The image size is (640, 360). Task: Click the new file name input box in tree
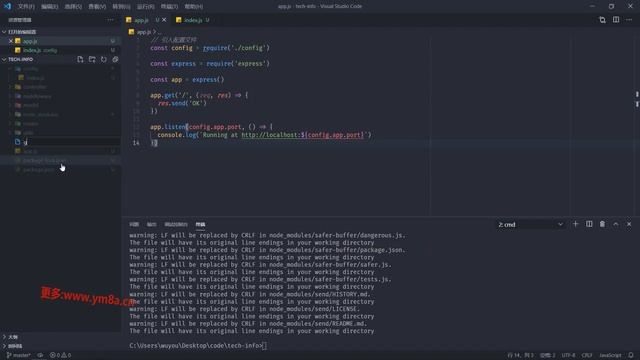click(71, 142)
